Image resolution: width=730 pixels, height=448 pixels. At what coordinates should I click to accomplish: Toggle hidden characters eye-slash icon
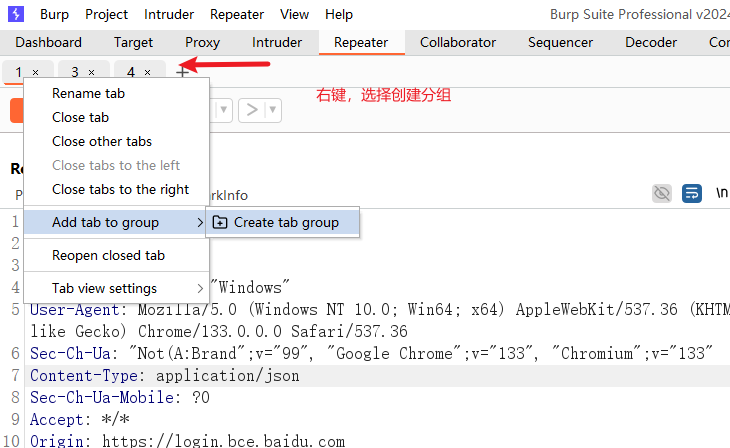click(661, 193)
